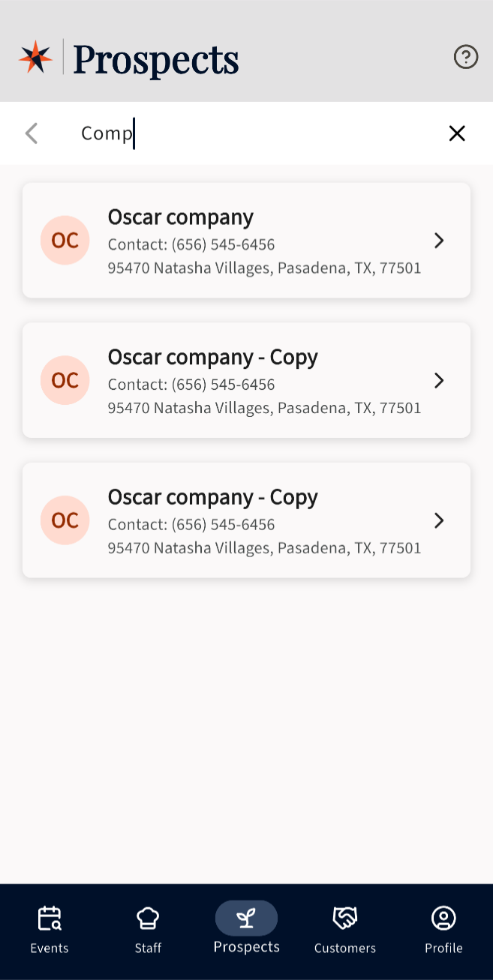This screenshot has width=493, height=980.
Task: Expand third result's right chevron
Action: [439, 520]
